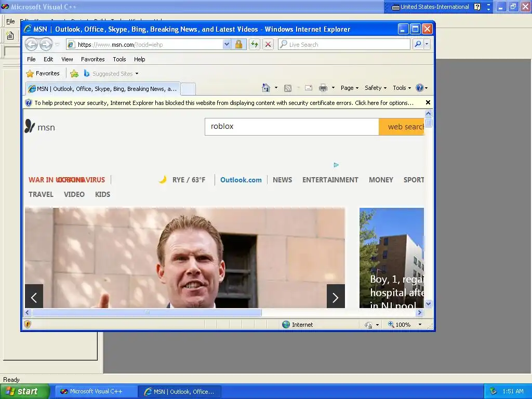This screenshot has height=399, width=532.
Task: Click the vertical scrollbar down arrow
Action: (x=428, y=303)
